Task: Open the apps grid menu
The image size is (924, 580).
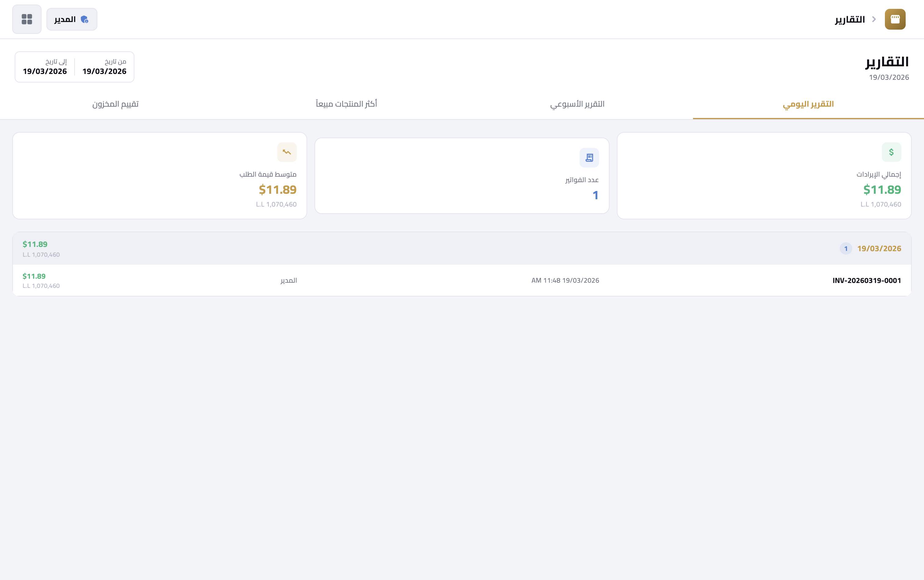Action: pos(27,19)
